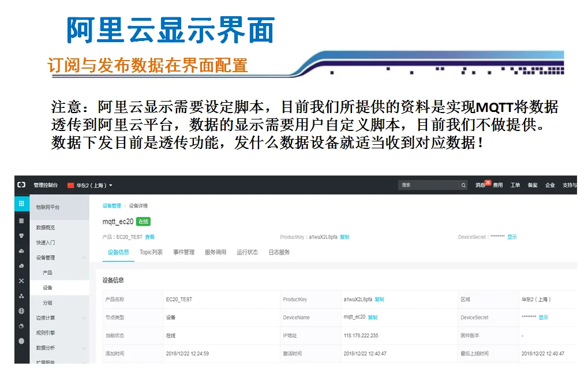Click the red 26 notification badge
This screenshot has width=588, height=374.
coord(488,183)
